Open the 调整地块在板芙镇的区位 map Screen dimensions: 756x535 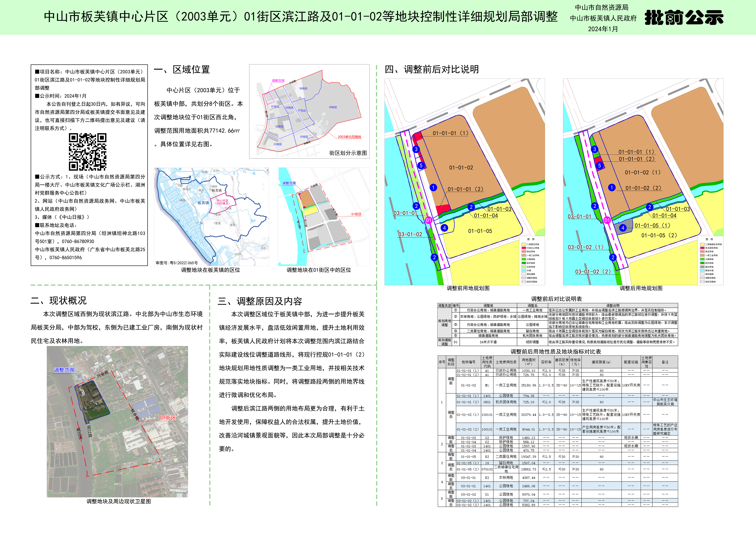pyautogui.click(x=211, y=217)
